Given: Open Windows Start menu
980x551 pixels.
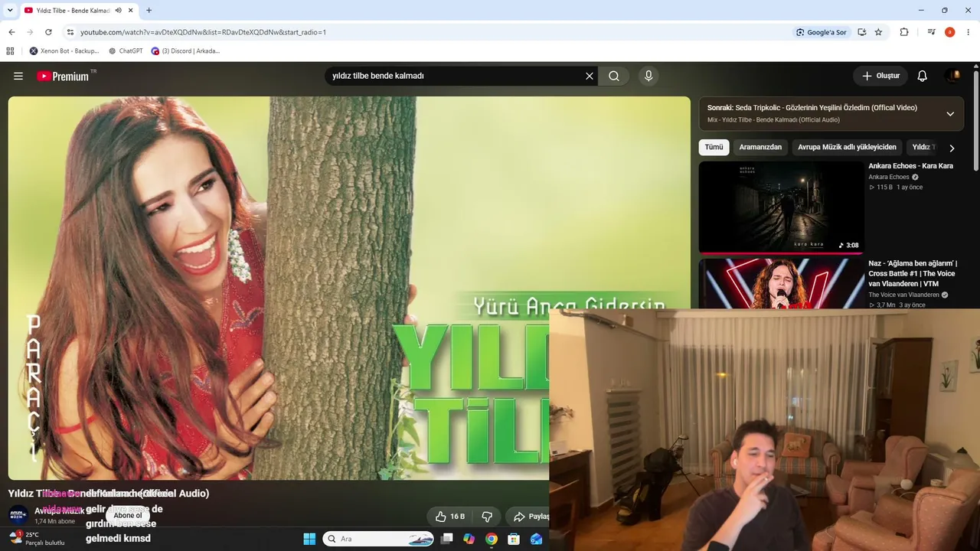Looking at the screenshot, I should click(x=309, y=539).
